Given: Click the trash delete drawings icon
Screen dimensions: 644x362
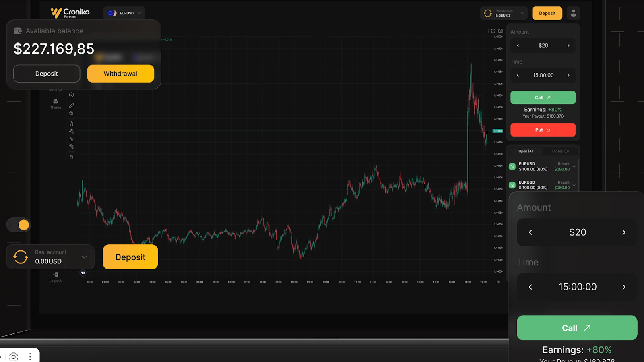Looking at the screenshot, I should 71,157.
